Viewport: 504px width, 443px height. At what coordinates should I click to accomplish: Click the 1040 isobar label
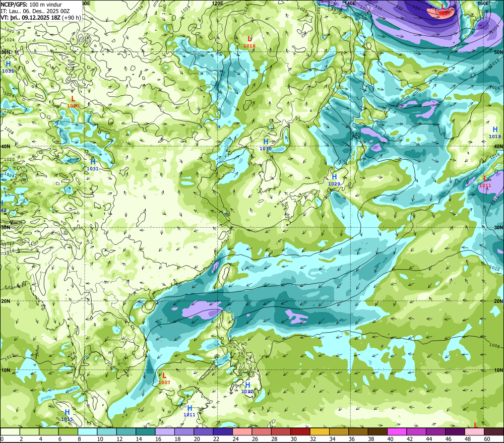(165, 9)
